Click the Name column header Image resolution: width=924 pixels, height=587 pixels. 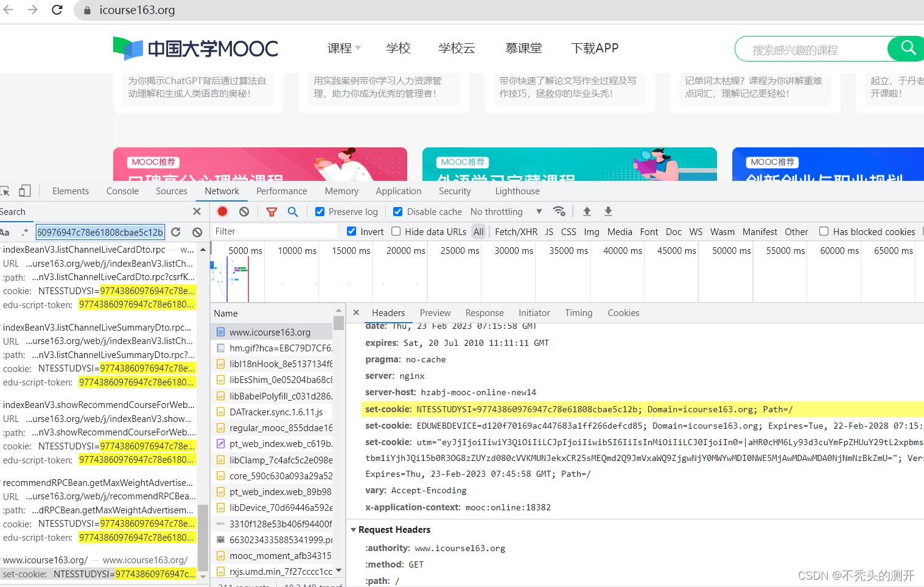[273, 313]
